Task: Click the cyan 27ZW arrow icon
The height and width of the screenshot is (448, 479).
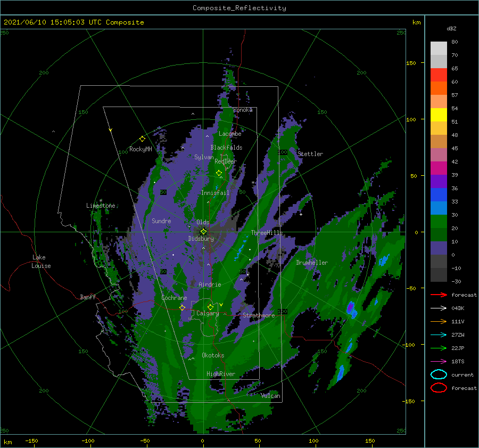Action: pos(439,335)
